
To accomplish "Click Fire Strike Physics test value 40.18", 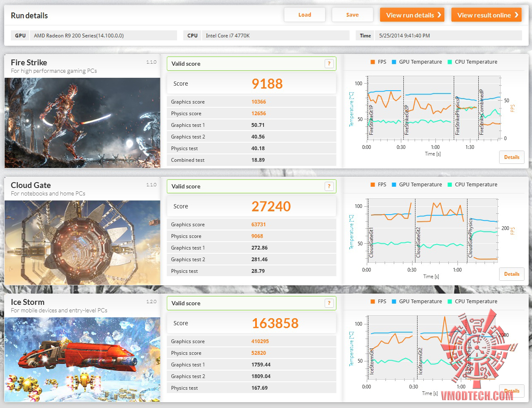I will 258,148.
